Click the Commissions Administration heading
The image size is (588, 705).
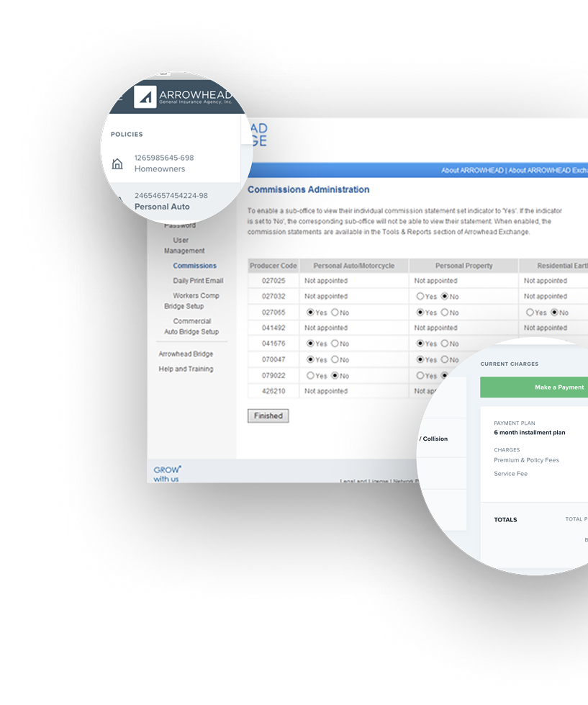tap(309, 189)
